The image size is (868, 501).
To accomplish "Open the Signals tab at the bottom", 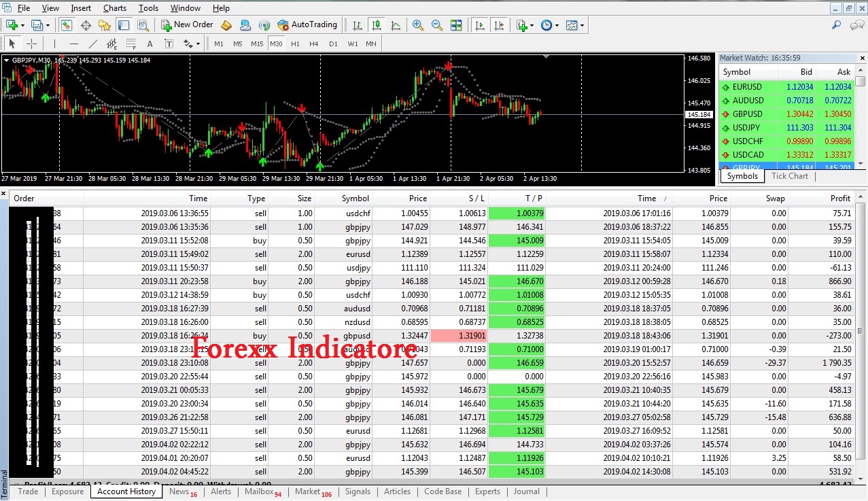I will coord(358,491).
